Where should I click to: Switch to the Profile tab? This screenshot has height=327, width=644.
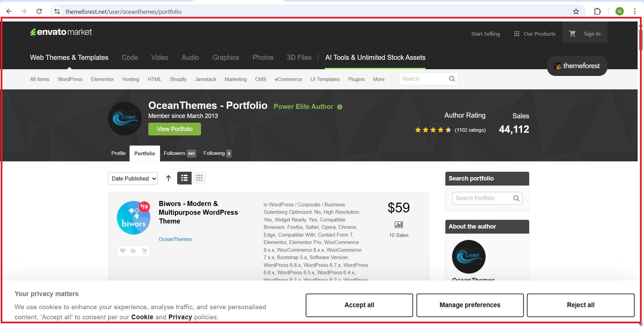click(118, 153)
